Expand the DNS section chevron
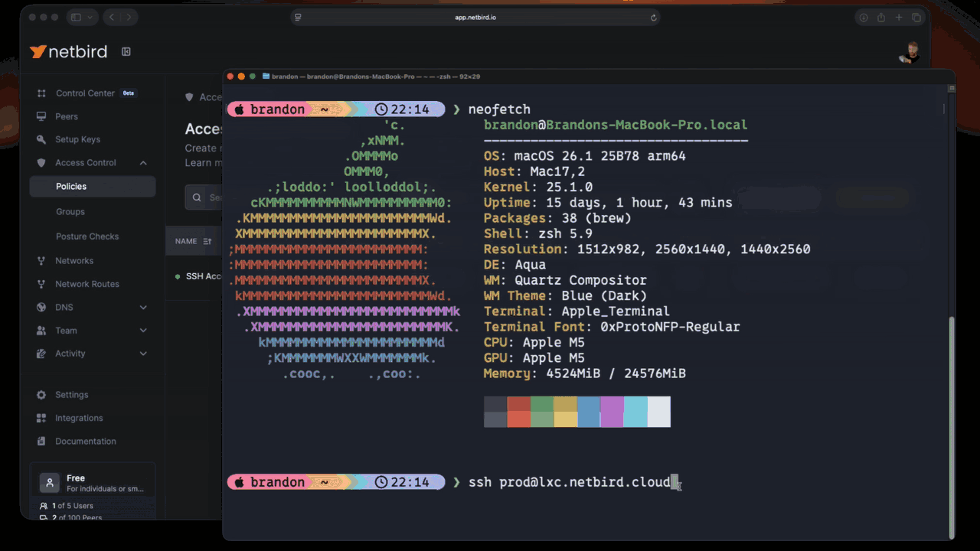The width and height of the screenshot is (980, 551). point(142,307)
